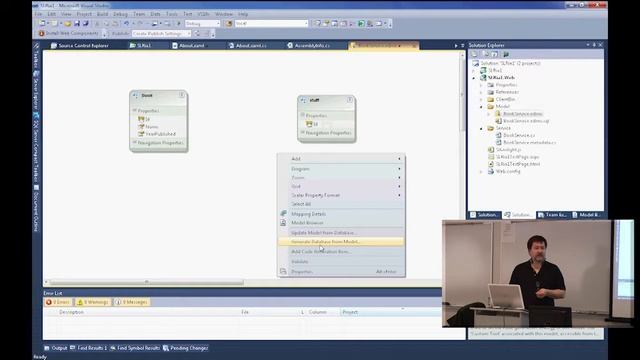Collapse the Service folder node

(x=481, y=129)
